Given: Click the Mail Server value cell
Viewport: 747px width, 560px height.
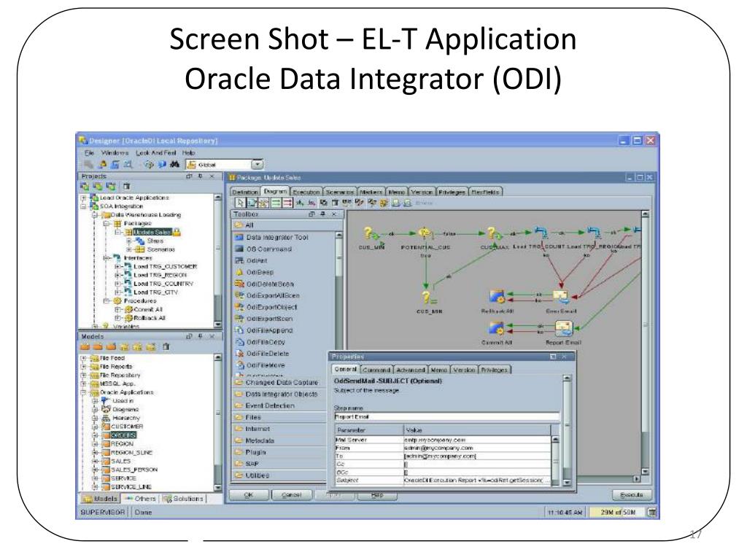Looking at the screenshot, I should [x=477, y=440].
